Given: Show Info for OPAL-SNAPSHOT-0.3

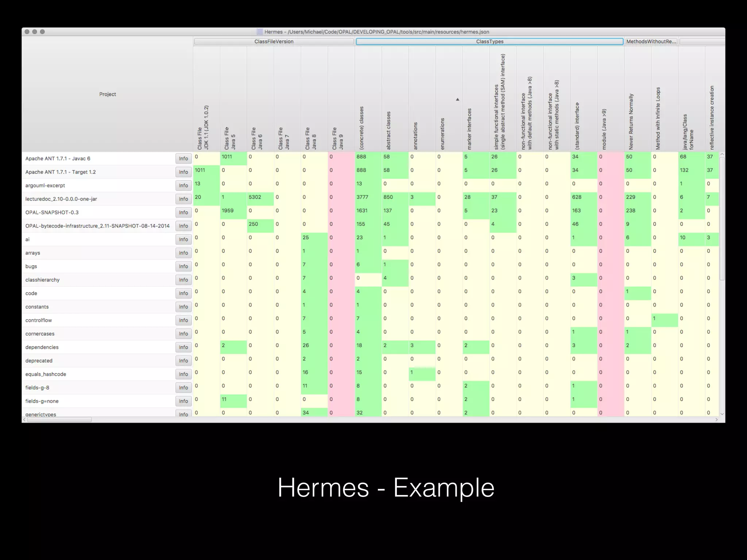Looking at the screenshot, I should [x=183, y=213].
